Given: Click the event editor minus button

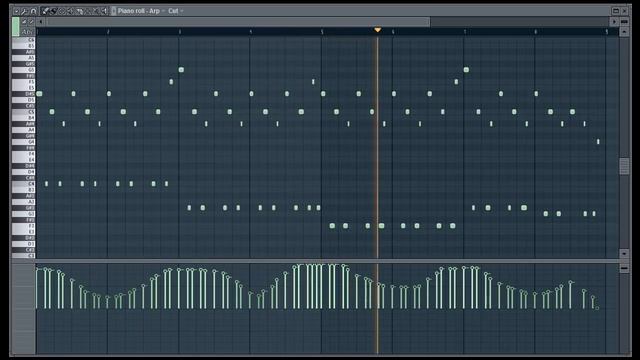Looking at the screenshot, I should [624, 268].
